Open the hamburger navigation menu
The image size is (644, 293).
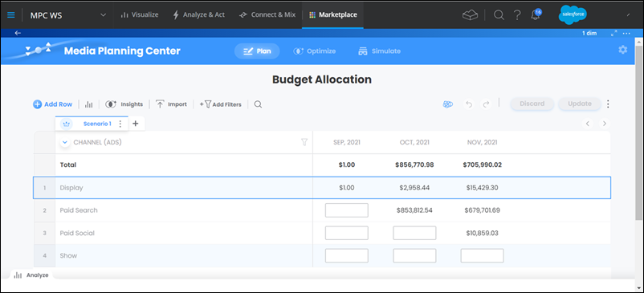pos(11,15)
